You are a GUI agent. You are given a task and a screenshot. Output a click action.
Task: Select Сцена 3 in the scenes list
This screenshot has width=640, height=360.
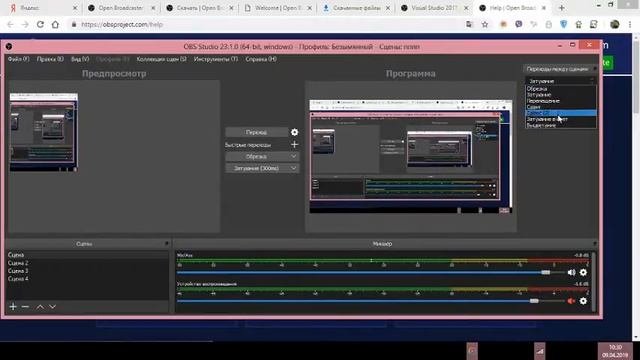pyautogui.click(x=88, y=271)
